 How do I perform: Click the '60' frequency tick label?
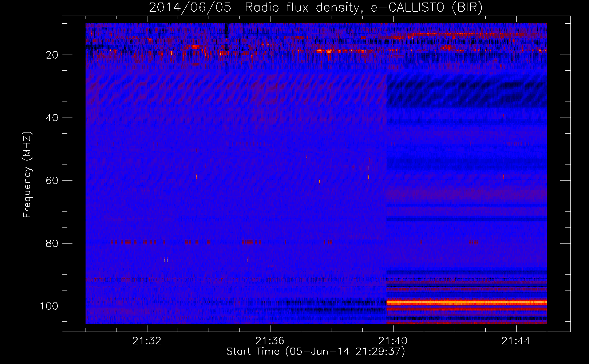click(52, 181)
